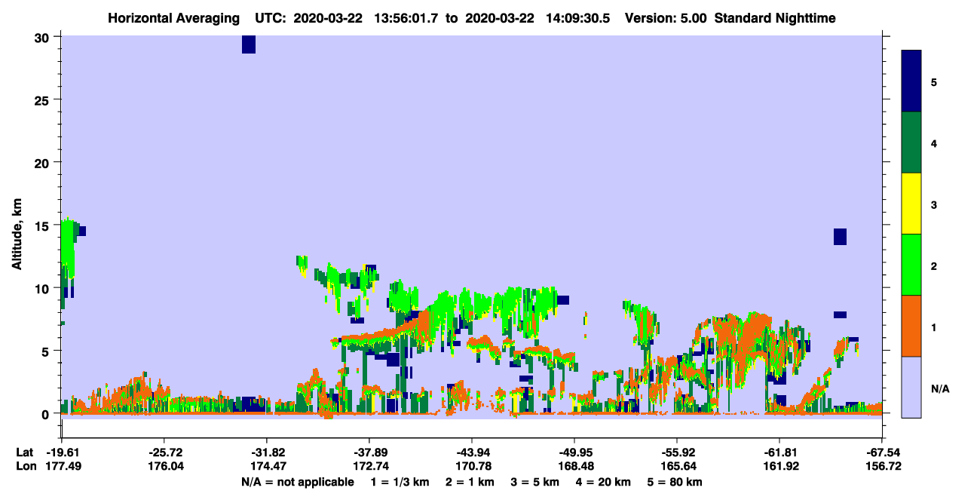Click the yellow color bar segment labeled 3

click(x=911, y=204)
